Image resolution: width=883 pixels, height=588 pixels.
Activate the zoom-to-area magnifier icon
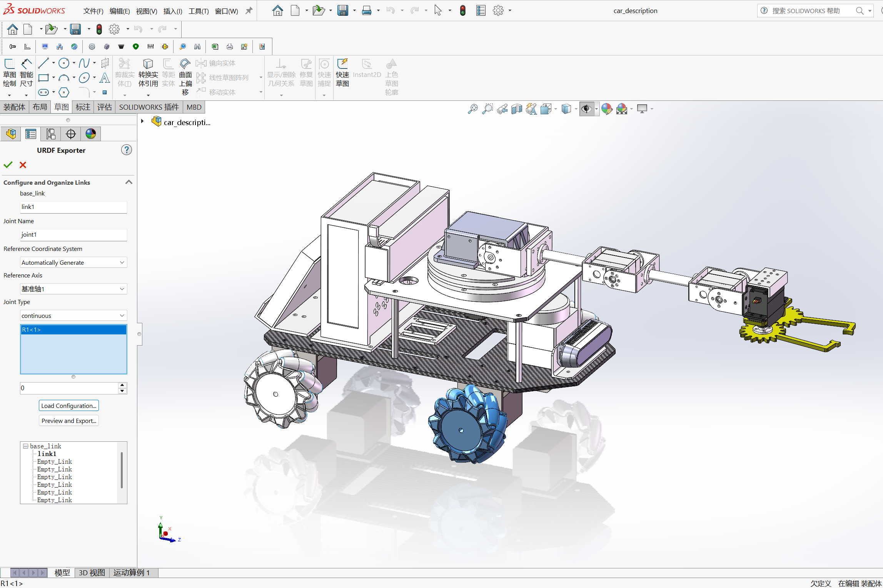[487, 109]
